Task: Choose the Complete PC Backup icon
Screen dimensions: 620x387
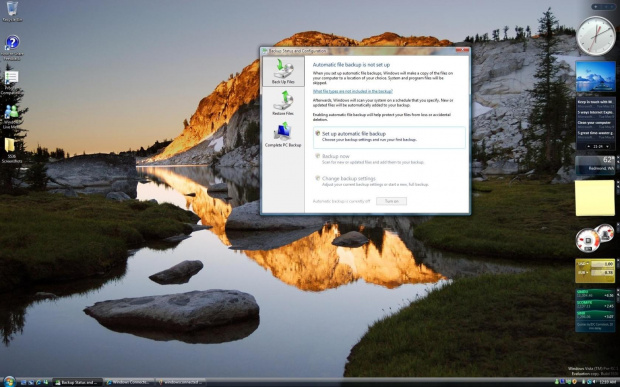Action: click(x=283, y=134)
